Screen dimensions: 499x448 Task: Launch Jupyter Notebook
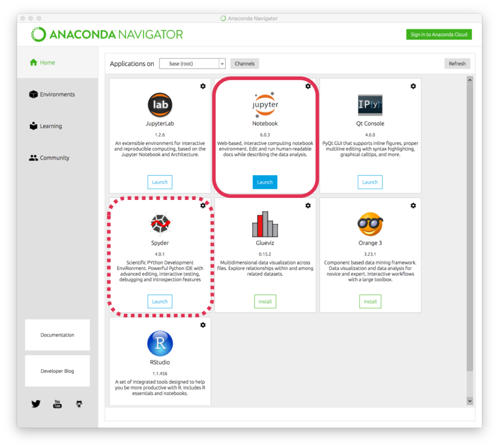coord(265,182)
